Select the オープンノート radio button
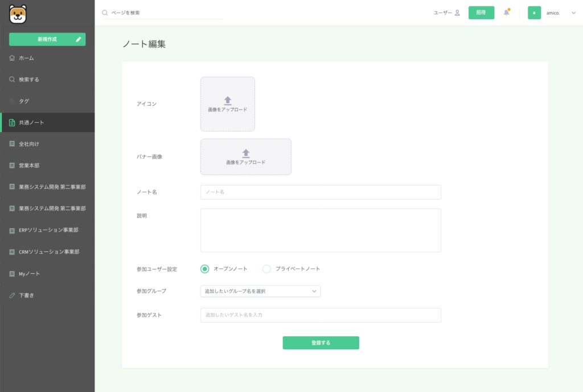The height and width of the screenshot is (392, 583). pos(205,269)
